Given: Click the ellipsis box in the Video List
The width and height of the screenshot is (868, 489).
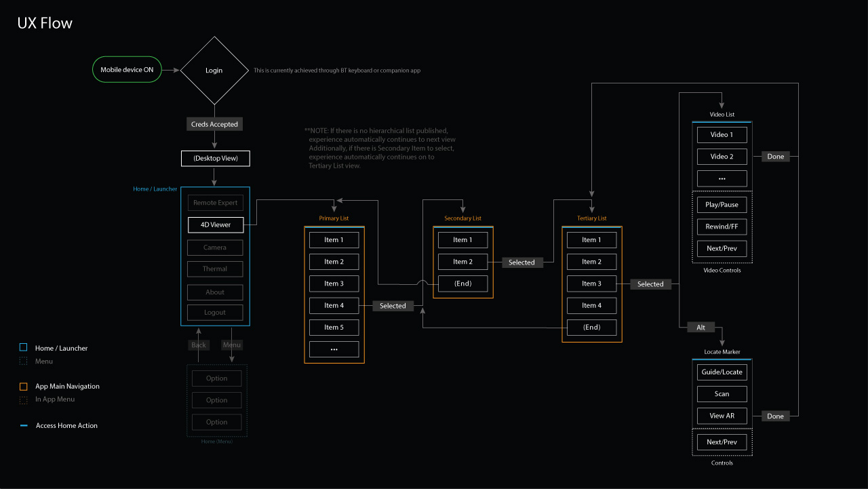Looking at the screenshot, I should (722, 178).
